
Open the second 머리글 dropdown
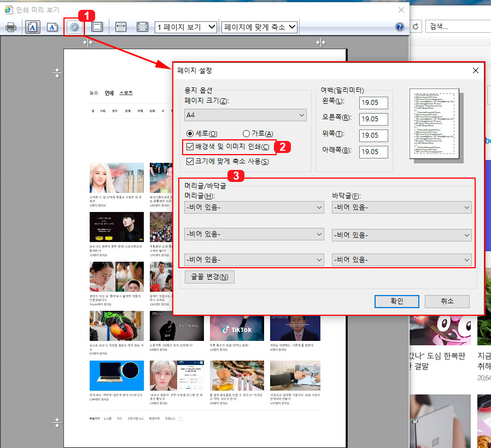click(x=254, y=234)
